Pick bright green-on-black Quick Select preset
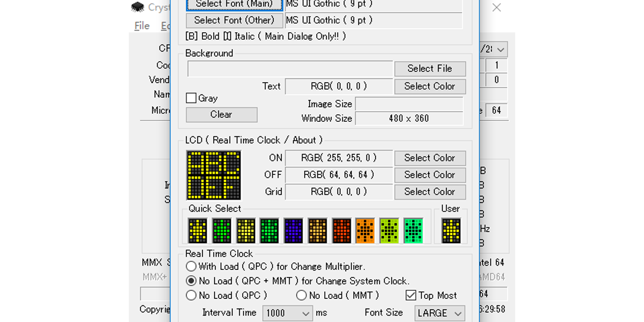This screenshot has height=322, width=644. pos(222,230)
